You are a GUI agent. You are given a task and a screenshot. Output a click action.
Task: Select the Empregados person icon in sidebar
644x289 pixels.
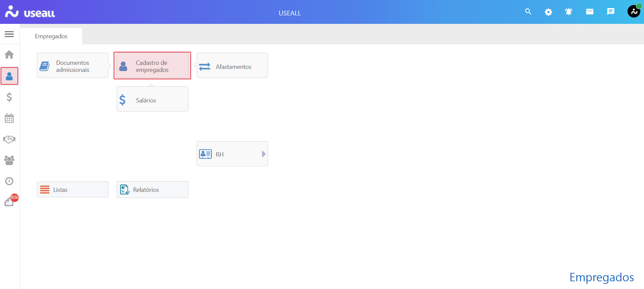(9, 76)
